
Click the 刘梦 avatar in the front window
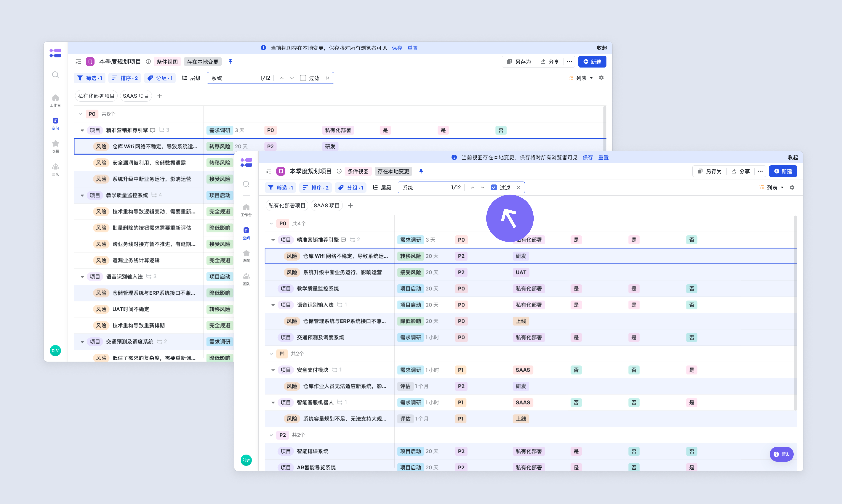246,460
